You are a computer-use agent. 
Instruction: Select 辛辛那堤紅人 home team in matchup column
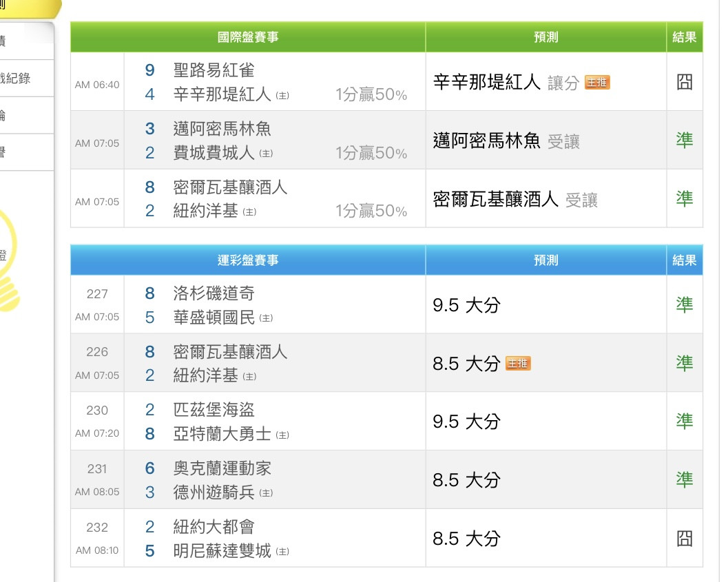tap(222, 94)
